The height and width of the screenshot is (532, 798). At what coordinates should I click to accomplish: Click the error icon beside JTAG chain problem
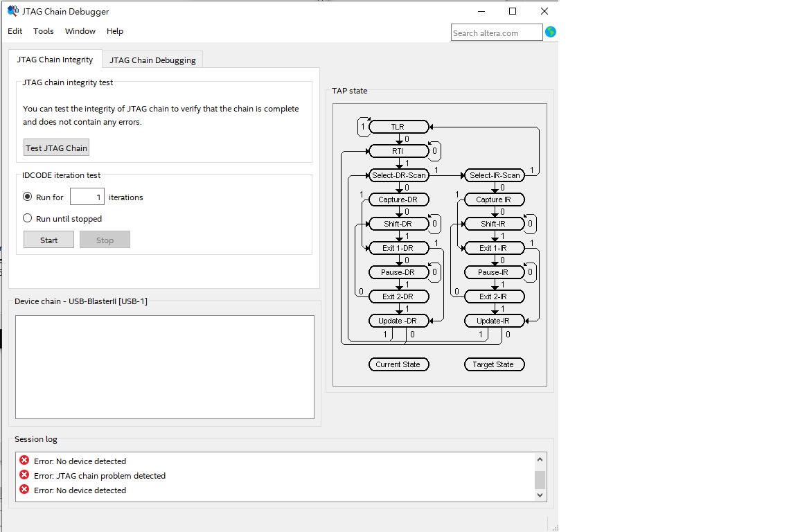(x=24, y=475)
